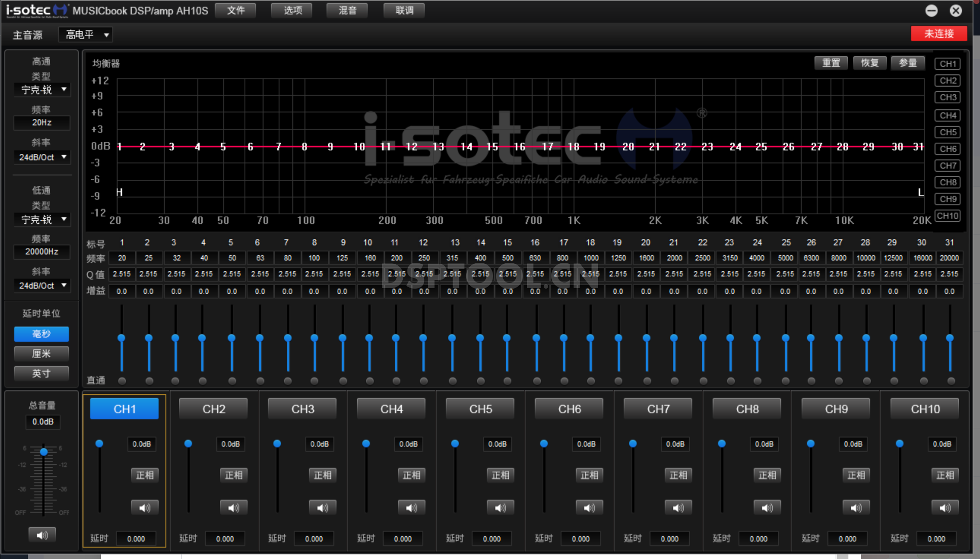The width and height of the screenshot is (980, 559).
Task: Mute CH2 using its speaker icon
Action: [234, 507]
